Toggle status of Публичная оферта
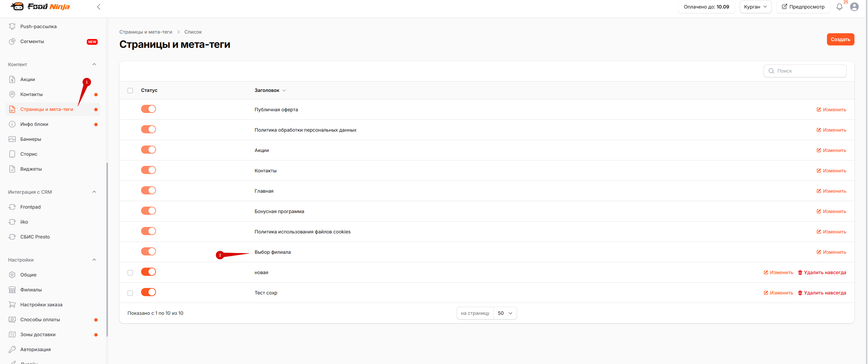The width and height of the screenshot is (868, 364). pyautogui.click(x=149, y=109)
